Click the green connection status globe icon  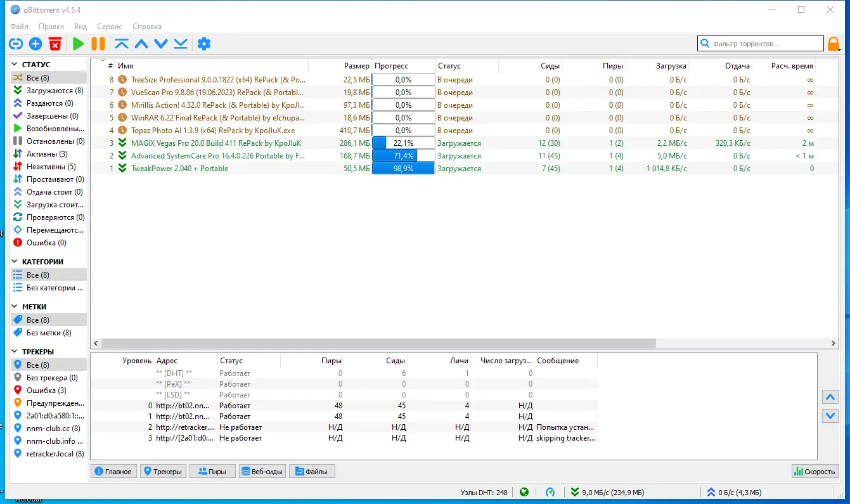(524, 492)
